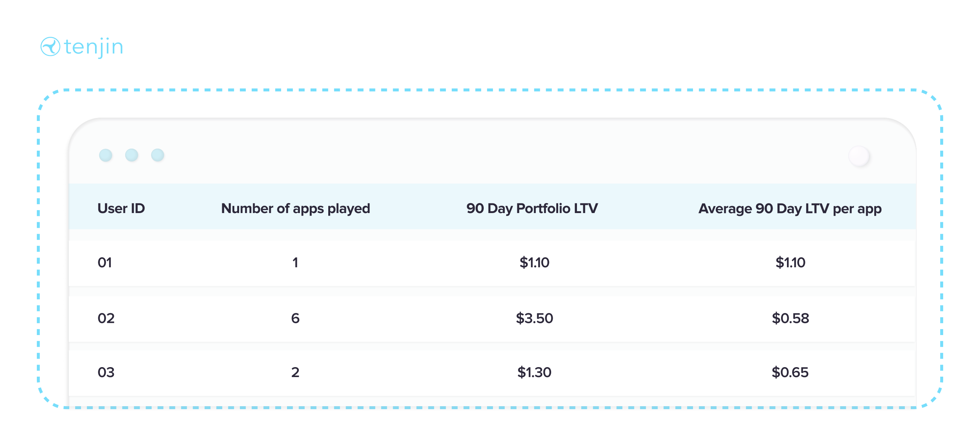
Task: Click the tenjin bird logo icon
Action: coord(50,47)
